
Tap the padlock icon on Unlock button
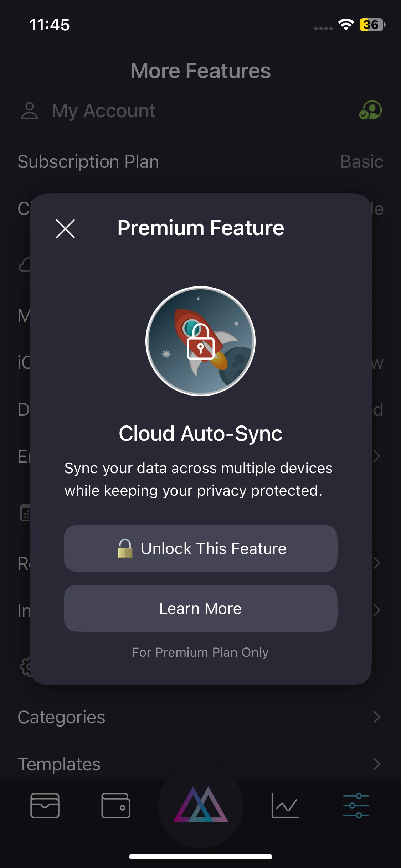pos(125,548)
